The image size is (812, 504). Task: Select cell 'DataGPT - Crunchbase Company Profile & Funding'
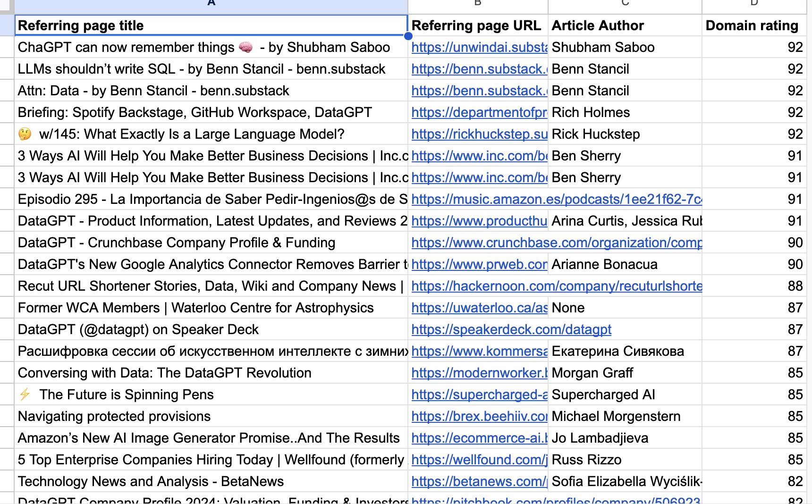(x=211, y=243)
